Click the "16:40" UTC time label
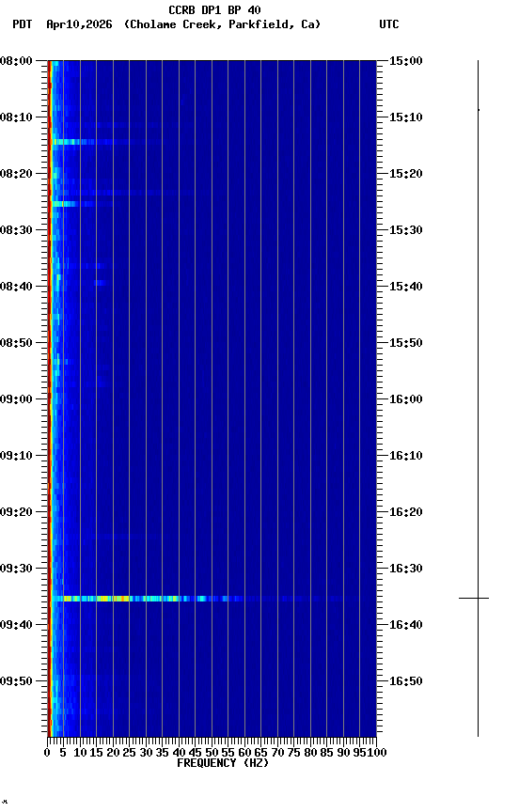The width and height of the screenshot is (519, 812). 406,625
